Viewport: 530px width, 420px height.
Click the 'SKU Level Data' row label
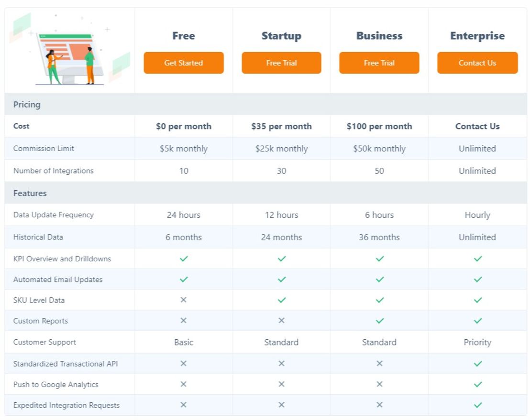[39, 300]
